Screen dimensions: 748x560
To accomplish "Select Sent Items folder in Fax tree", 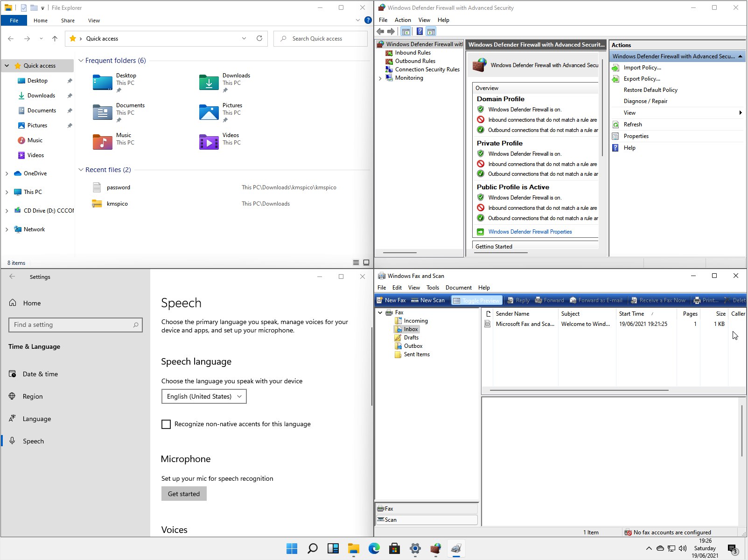I will [416, 354].
